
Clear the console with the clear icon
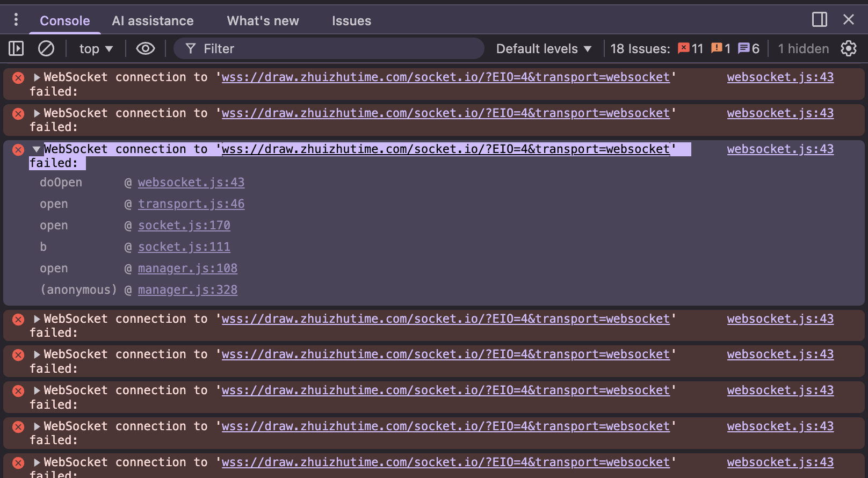(46, 49)
